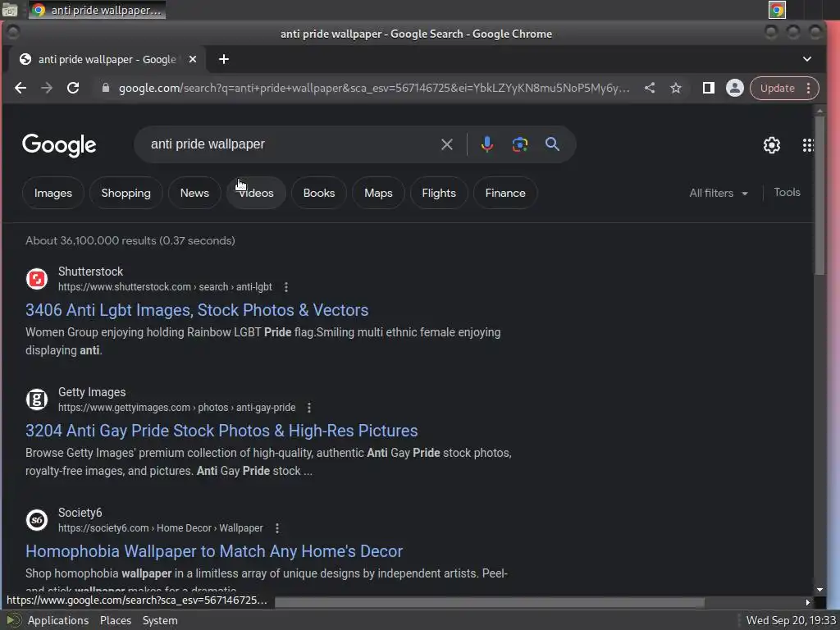Clear the search box with X
The image size is (840, 630).
447,144
